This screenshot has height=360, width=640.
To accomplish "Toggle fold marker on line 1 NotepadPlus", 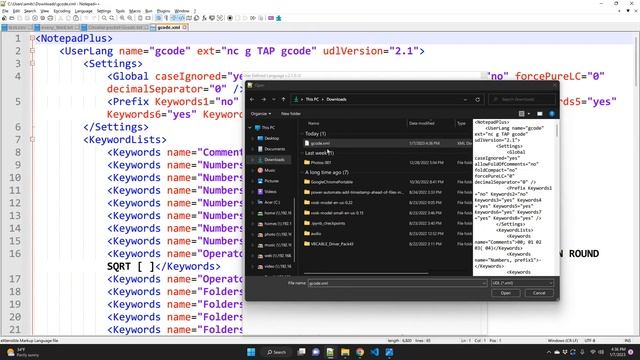I will point(32,38).
